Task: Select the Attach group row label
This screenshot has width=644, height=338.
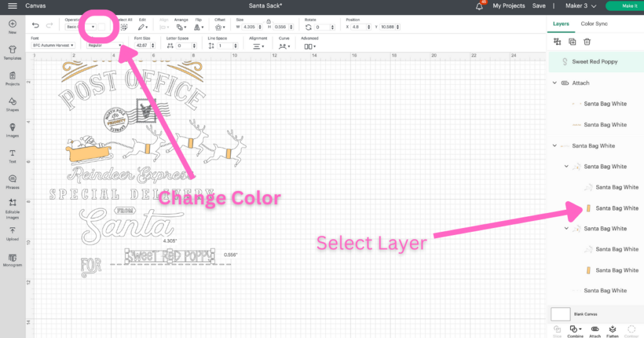Action: pos(580,83)
